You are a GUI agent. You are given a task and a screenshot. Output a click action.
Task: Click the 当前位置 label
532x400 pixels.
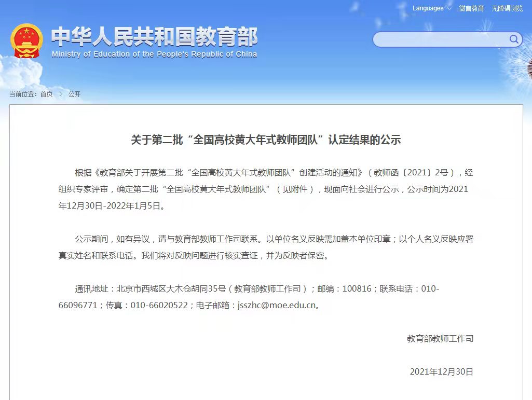click(23, 94)
